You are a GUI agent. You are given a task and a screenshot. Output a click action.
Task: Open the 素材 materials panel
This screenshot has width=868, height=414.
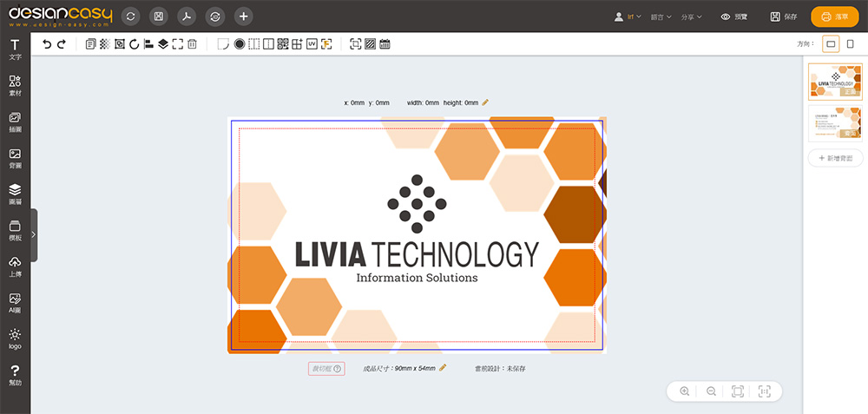click(15, 85)
